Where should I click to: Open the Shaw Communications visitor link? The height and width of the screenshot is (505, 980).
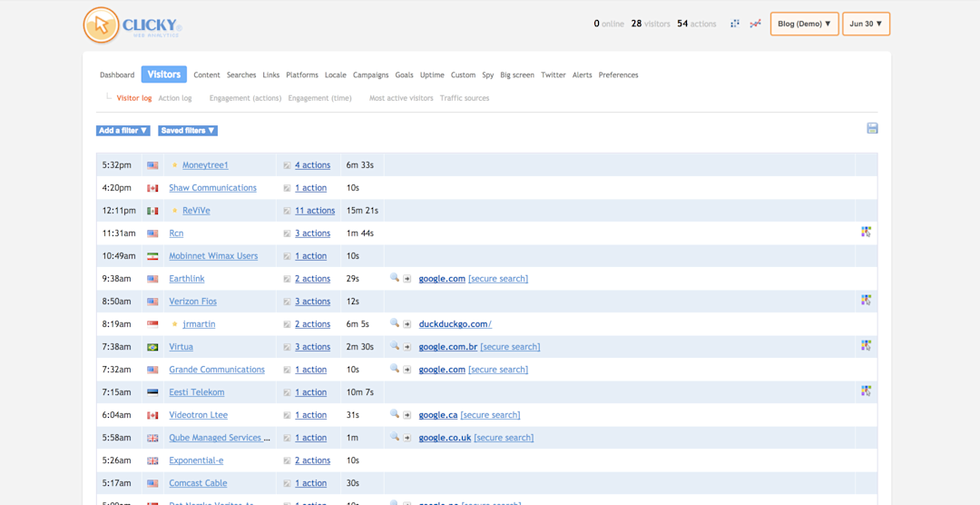[212, 188]
